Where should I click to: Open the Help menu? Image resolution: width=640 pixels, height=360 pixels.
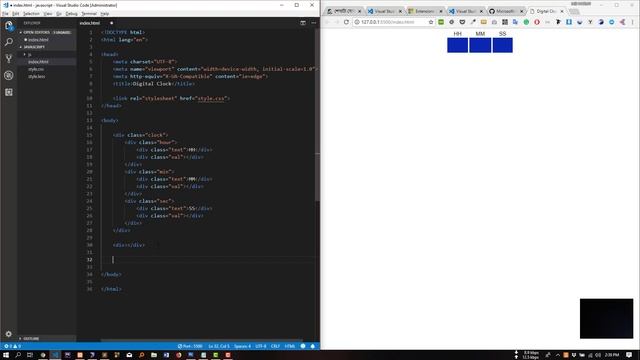pos(105,13)
